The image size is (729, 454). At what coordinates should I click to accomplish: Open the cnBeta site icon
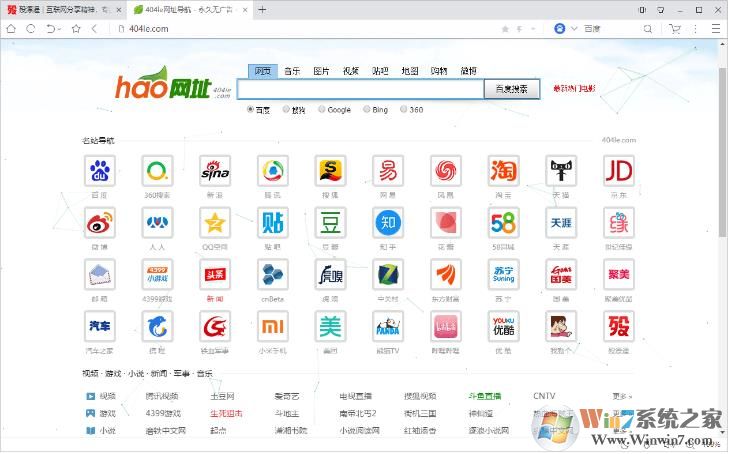click(272, 275)
